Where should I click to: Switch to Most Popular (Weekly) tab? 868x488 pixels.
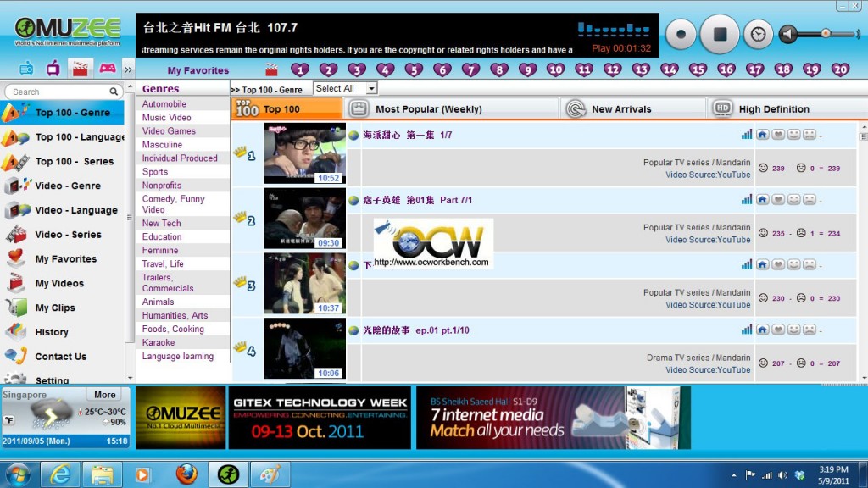click(451, 109)
